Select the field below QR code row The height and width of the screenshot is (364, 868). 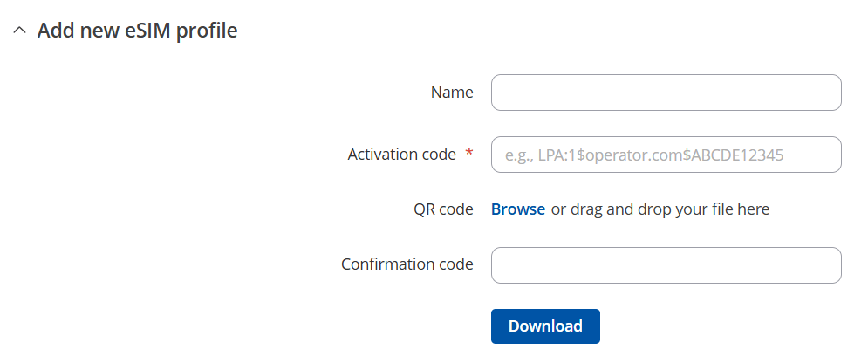[666, 265]
